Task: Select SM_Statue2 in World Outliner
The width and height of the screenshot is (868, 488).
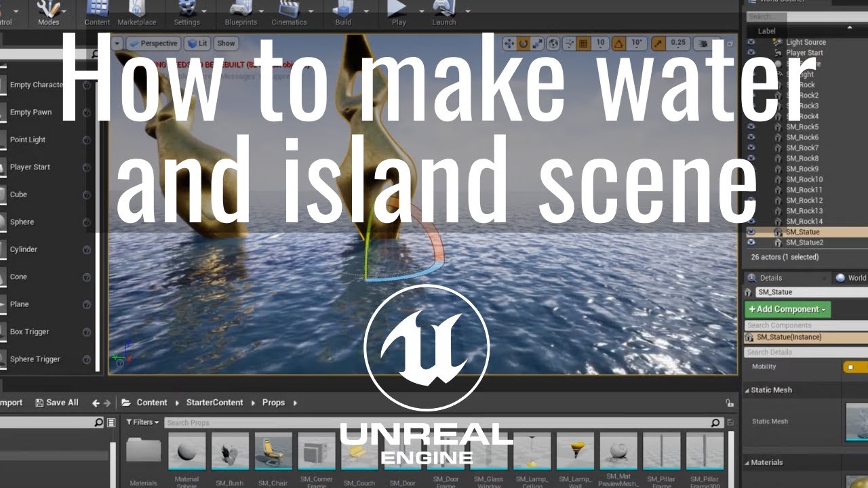Action: tap(804, 243)
